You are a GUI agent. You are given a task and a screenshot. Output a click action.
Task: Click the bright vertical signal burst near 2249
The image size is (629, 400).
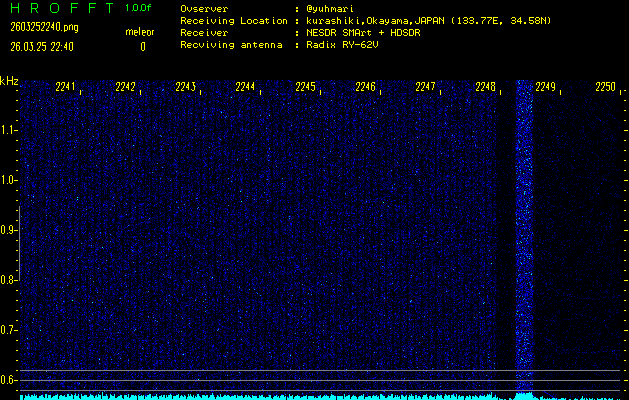click(x=524, y=230)
